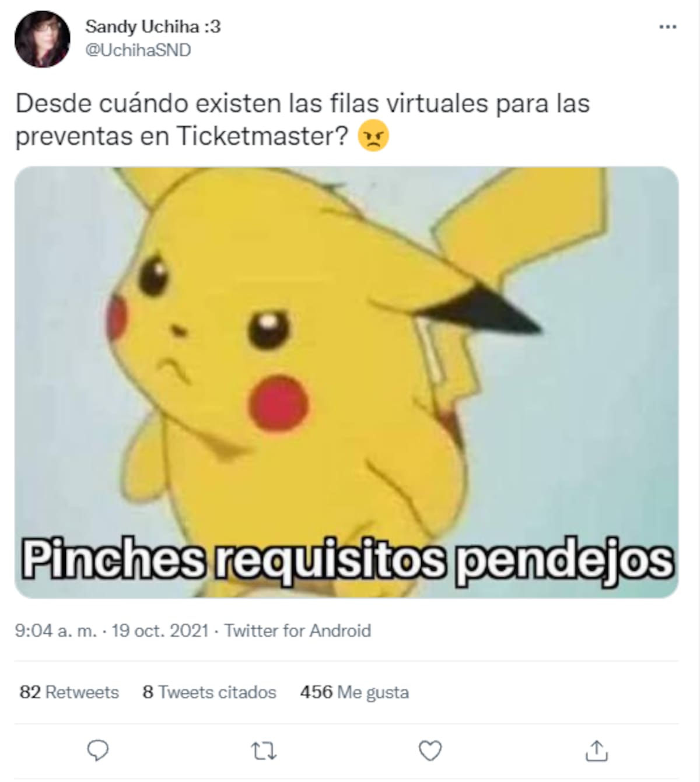
Task: Click the Twitter for Android source link
Action: pyautogui.click(x=297, y=631)
